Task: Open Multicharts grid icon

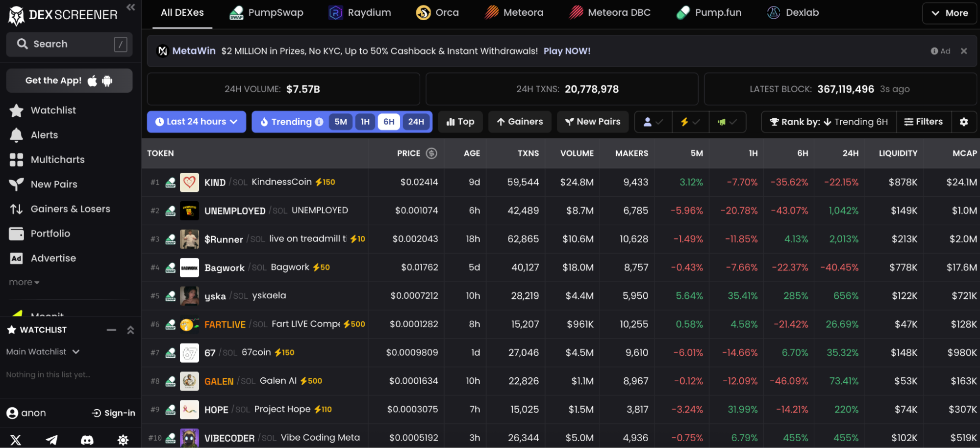Action: point(16,159)
